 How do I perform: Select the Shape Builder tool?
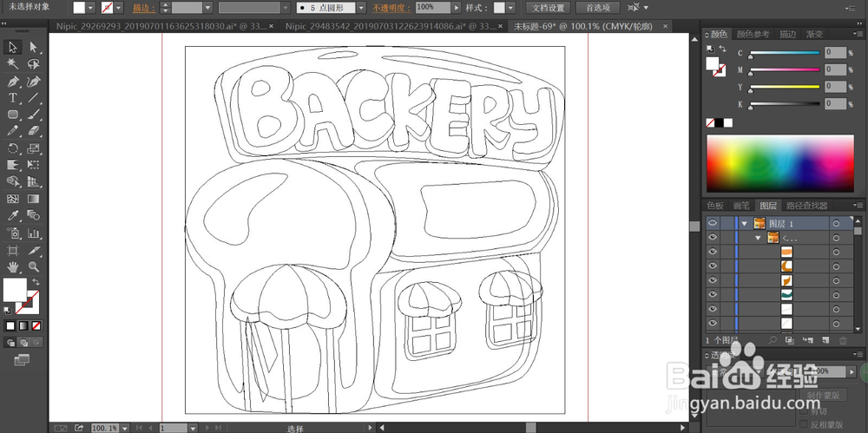(x=13, y=181)
